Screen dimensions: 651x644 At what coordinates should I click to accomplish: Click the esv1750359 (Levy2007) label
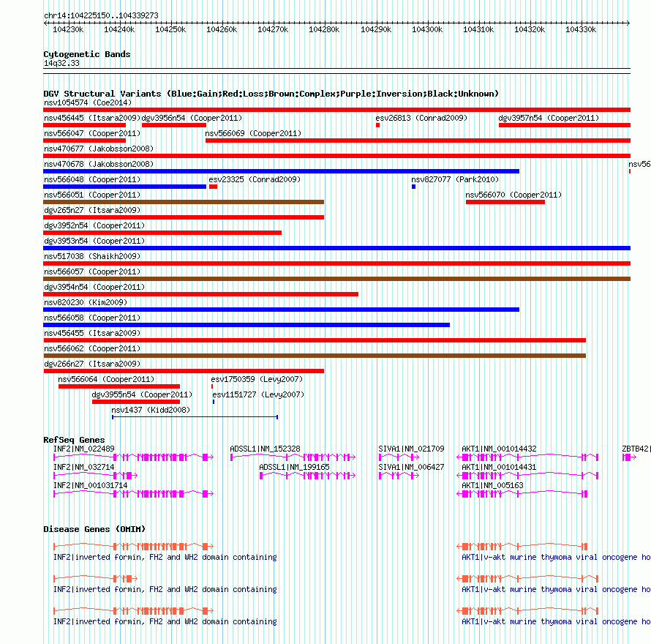257,379
